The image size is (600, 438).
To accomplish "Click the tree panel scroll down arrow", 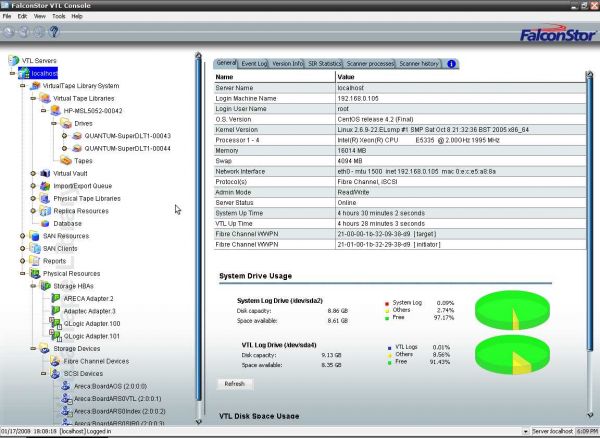I will click(198, 422).
